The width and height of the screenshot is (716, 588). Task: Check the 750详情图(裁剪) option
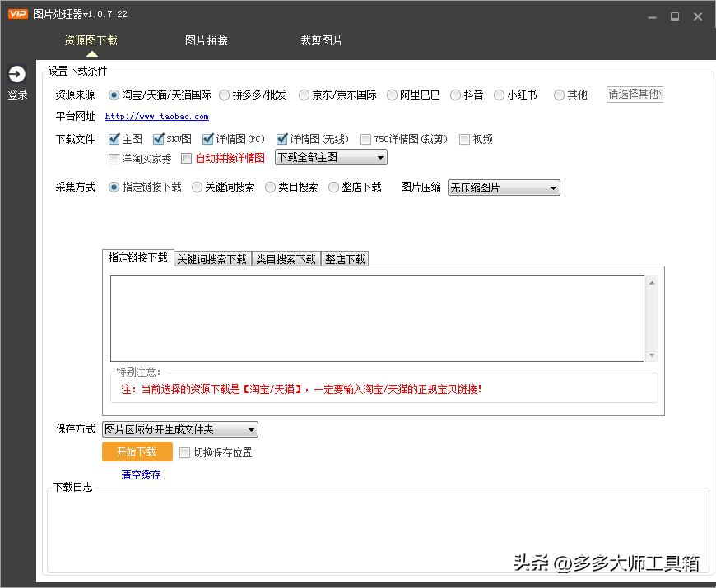(365, 139)
